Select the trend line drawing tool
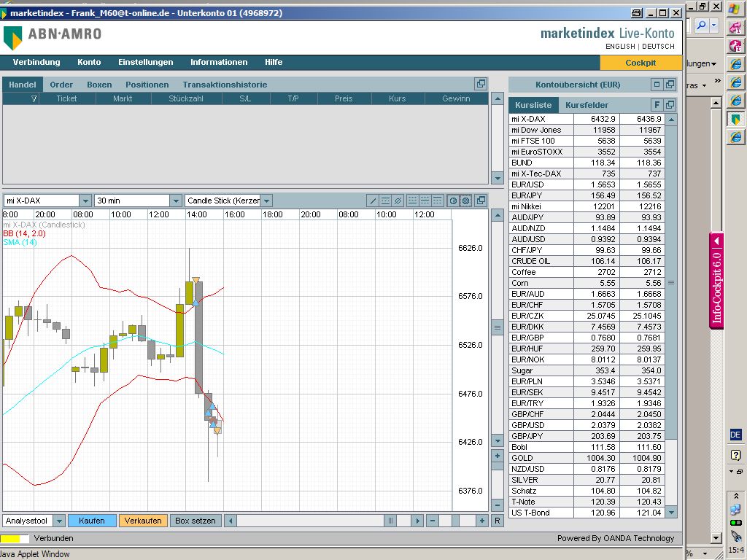 coord(373,201)
